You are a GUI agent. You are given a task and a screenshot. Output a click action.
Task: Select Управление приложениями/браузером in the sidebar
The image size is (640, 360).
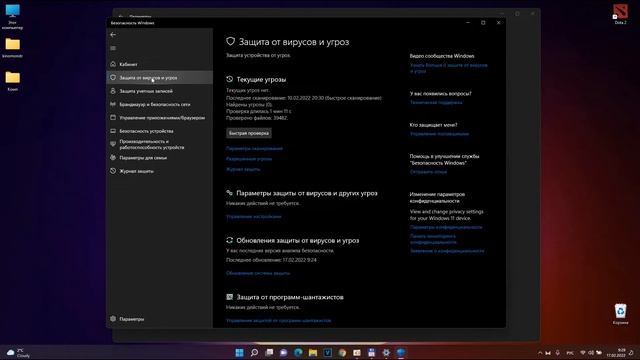pos(160,118)
